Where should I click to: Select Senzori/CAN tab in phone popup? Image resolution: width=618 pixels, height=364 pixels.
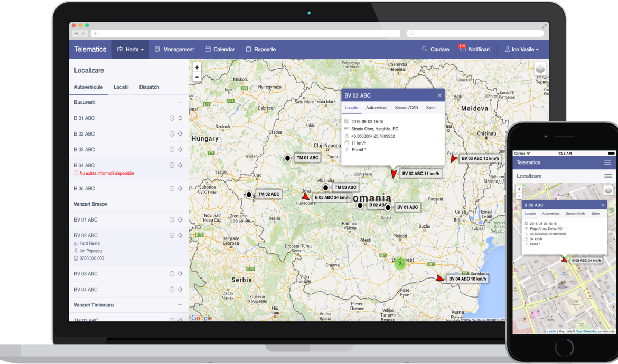(575, 214)
